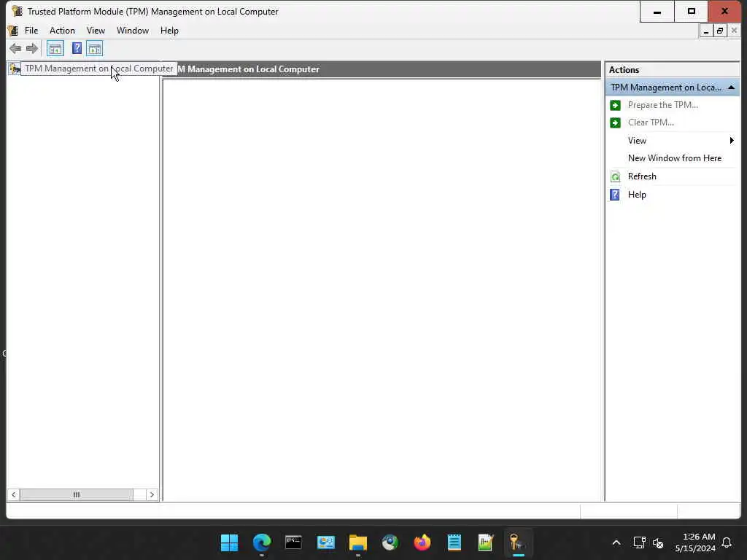Click Help in the Actions pane

(637, 194)
